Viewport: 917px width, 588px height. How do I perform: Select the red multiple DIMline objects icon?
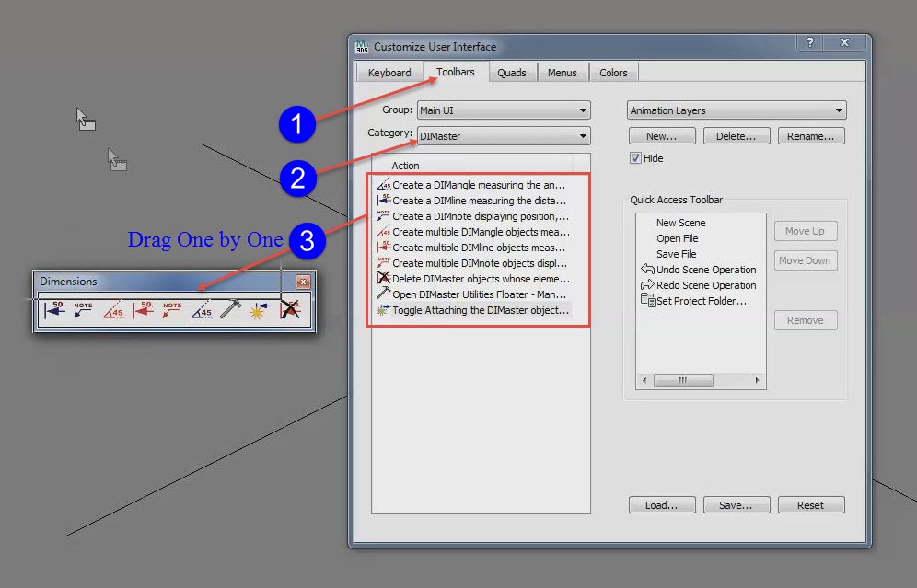click(x=145, y=309)
